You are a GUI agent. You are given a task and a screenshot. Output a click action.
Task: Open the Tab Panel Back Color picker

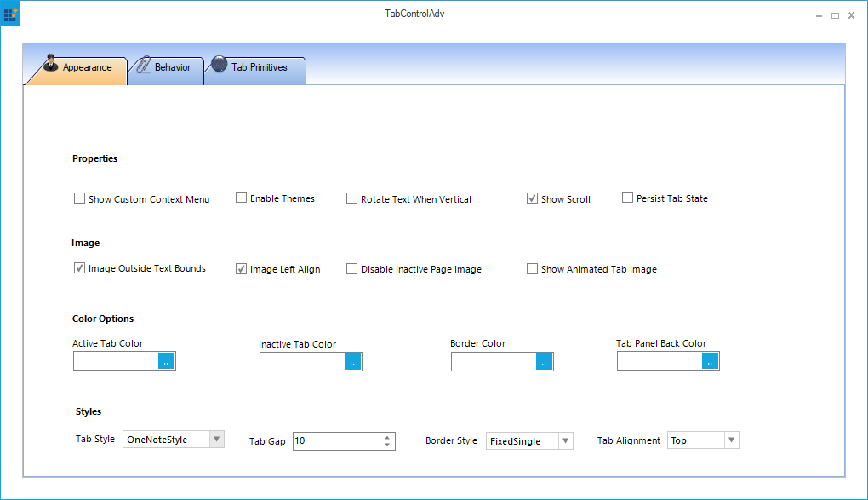pyautogui.click(x=711, y=361)
